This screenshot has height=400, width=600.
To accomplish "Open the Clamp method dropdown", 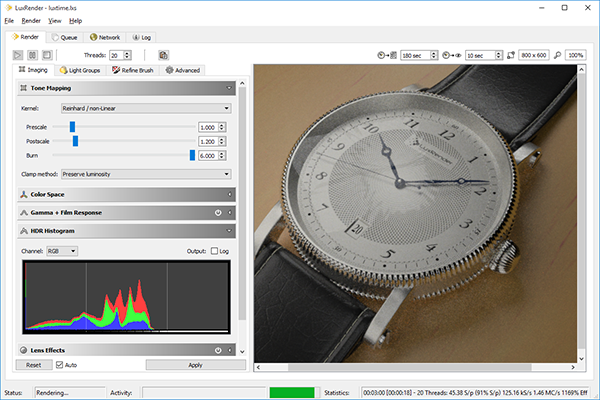I will click(x=146, y=174).
